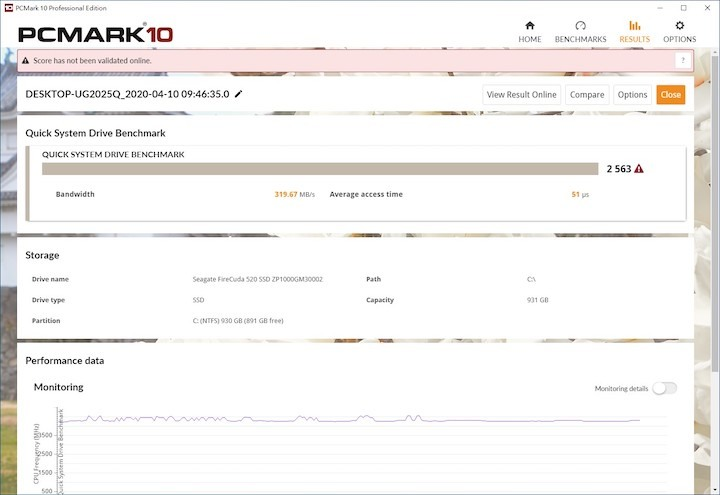Toggle the Monitoring details switch
The height and width of the screenshot is (495, 720).
tap(664, 388)
